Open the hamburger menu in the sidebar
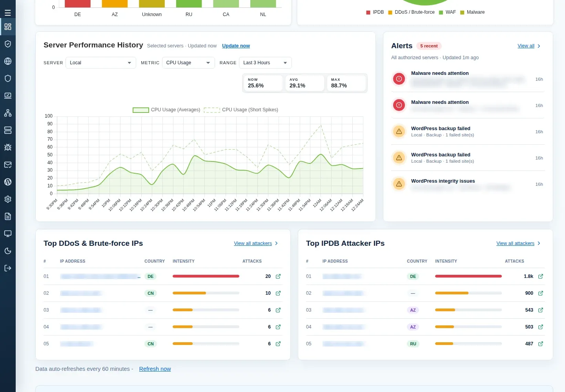This screenshot has width=565, height=392. click(x=8, y=13)
